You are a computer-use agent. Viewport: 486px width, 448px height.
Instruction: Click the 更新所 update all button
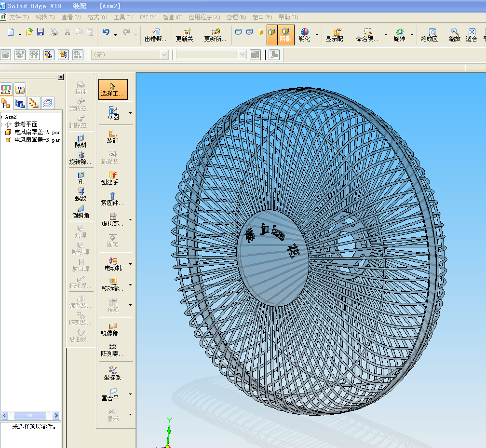pos(215,35)
